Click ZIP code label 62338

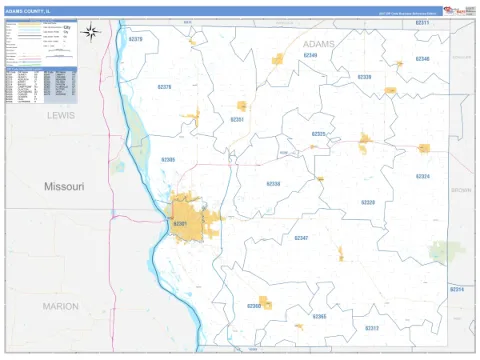click(x=273, y=184)
